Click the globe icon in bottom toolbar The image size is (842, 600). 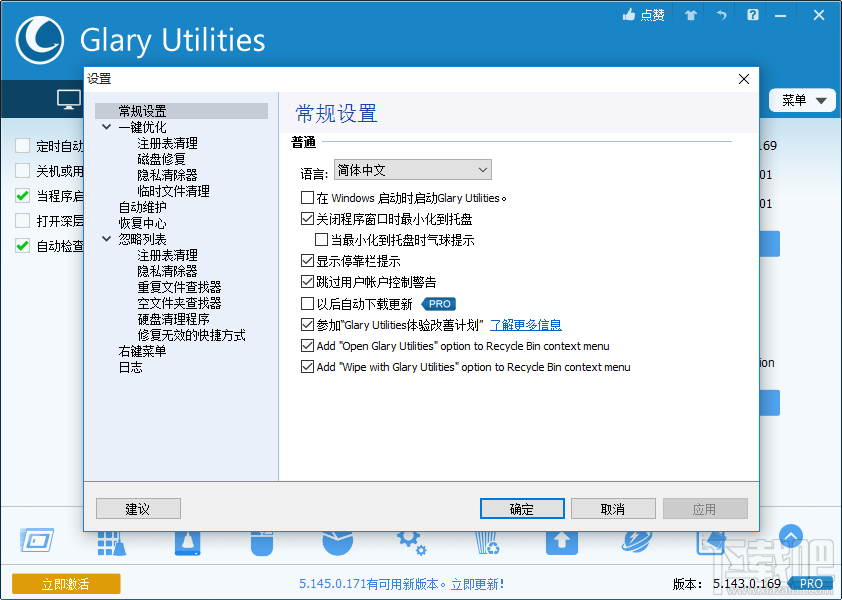point(637,543)
